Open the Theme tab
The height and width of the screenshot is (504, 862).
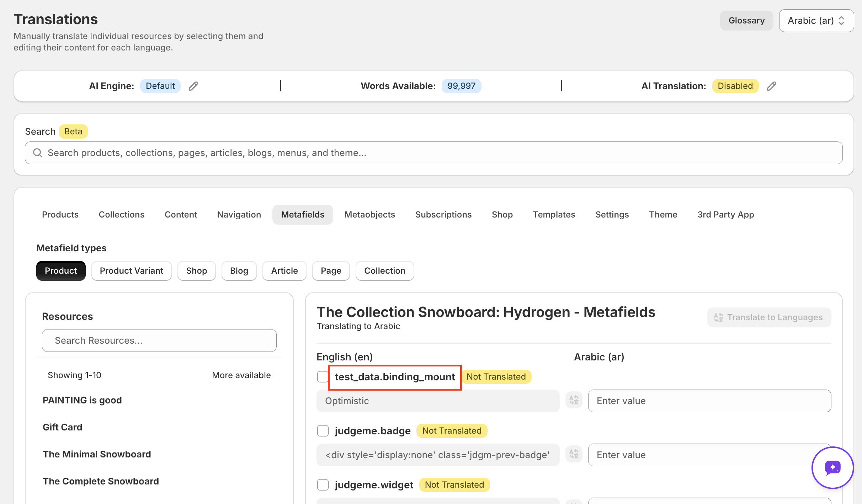tap(663, 215)
